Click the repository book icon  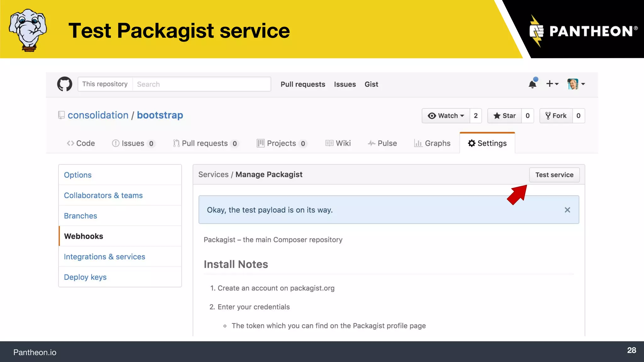[61, 115]
